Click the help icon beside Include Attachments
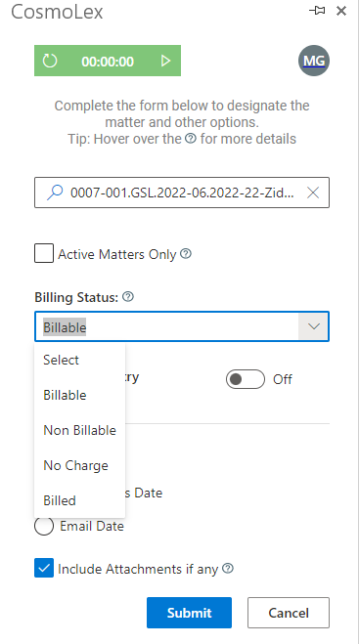The height and width of the screenshot is (644, 359). click(228, 569)
